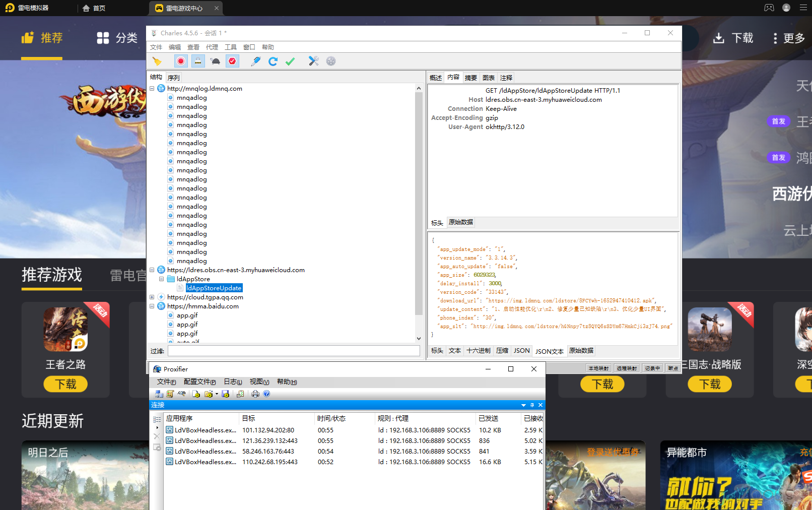Toggle SSL proxying padlock button
Image resolution: width=812 pixels, height=510 pixels.
coord(198,61)
